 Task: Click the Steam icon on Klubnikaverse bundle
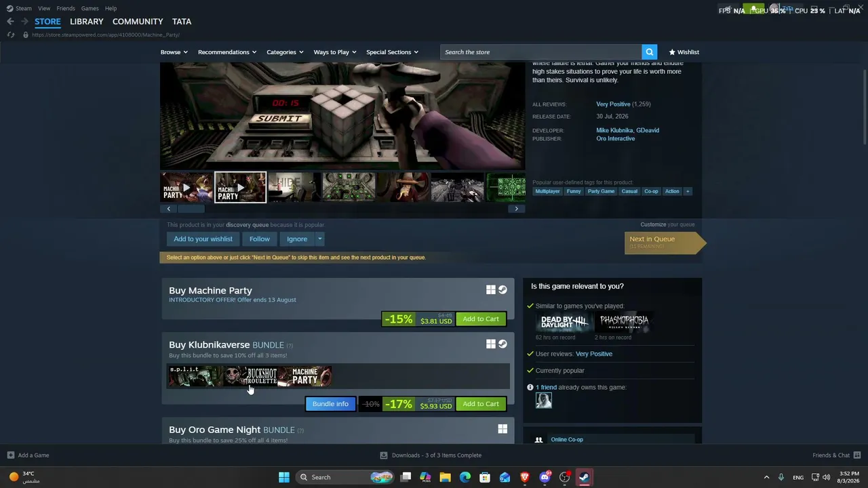(502, 344)
